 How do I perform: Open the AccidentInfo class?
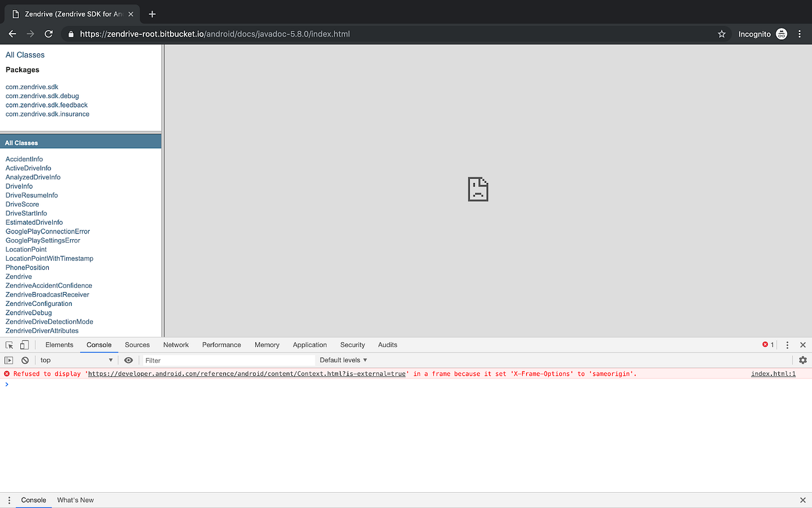[24, 159]
